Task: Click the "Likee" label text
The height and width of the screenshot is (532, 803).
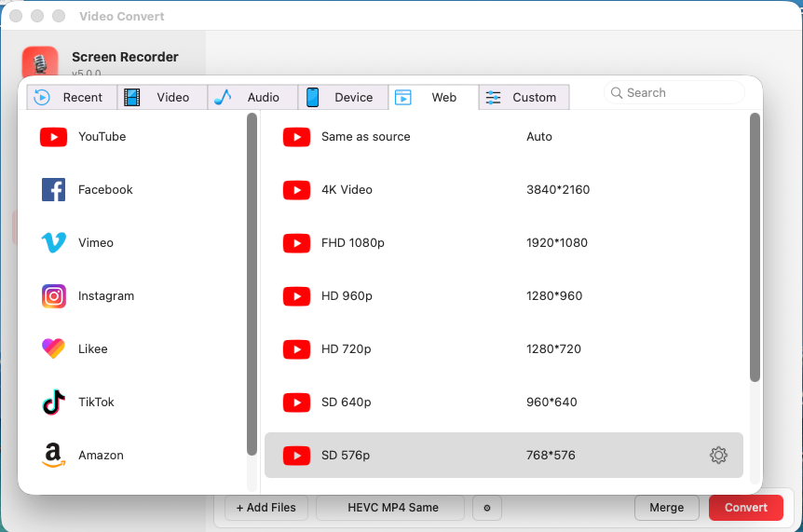Action: tap(93, 349)
